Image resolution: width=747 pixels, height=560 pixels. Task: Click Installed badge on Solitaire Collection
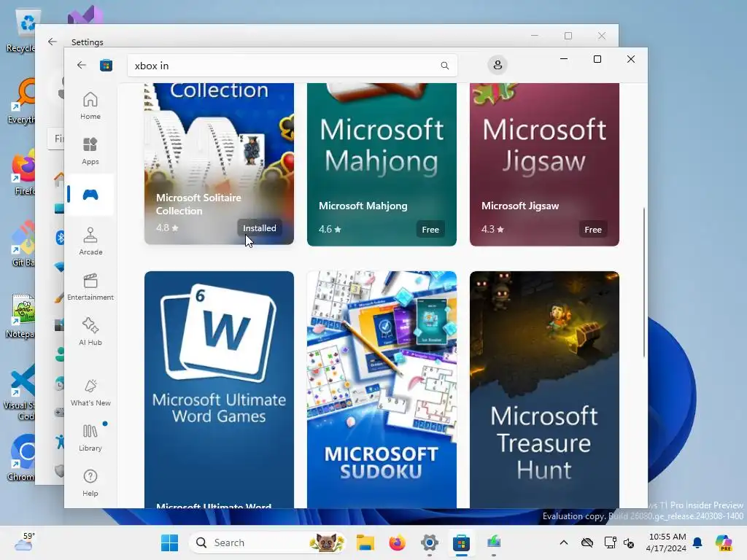(259, 228)
